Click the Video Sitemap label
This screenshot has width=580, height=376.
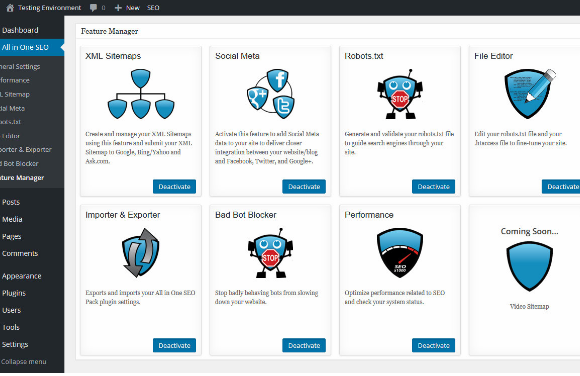click(x=529, y=306)
